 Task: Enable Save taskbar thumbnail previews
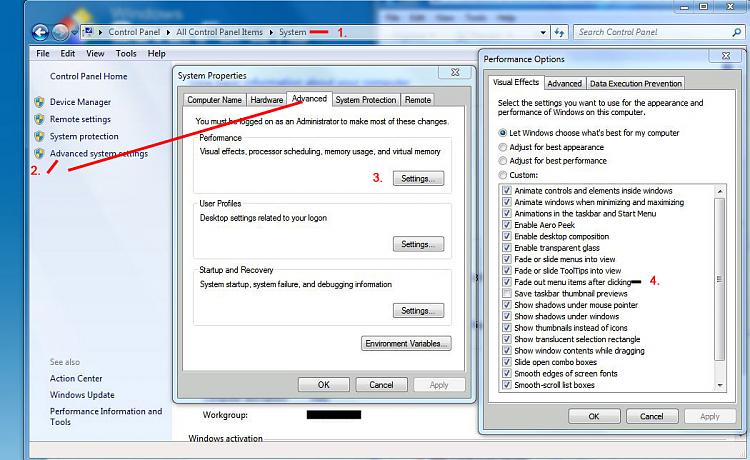pos(507,294)
